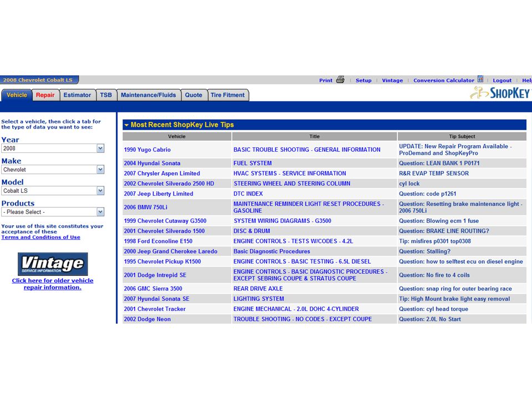
Task: Open the Model dropdown showing Cobalt LS
Action: (x=53, y=191)
